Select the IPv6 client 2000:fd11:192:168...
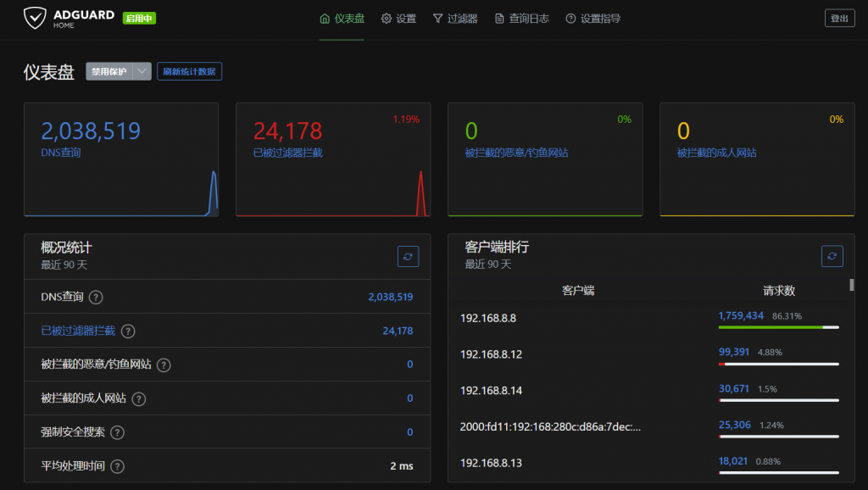The image size is (868, 490). tap(550, 426)
